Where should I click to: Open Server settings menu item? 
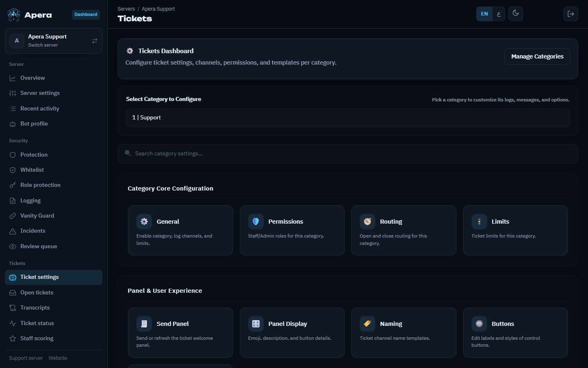(53, 93)
